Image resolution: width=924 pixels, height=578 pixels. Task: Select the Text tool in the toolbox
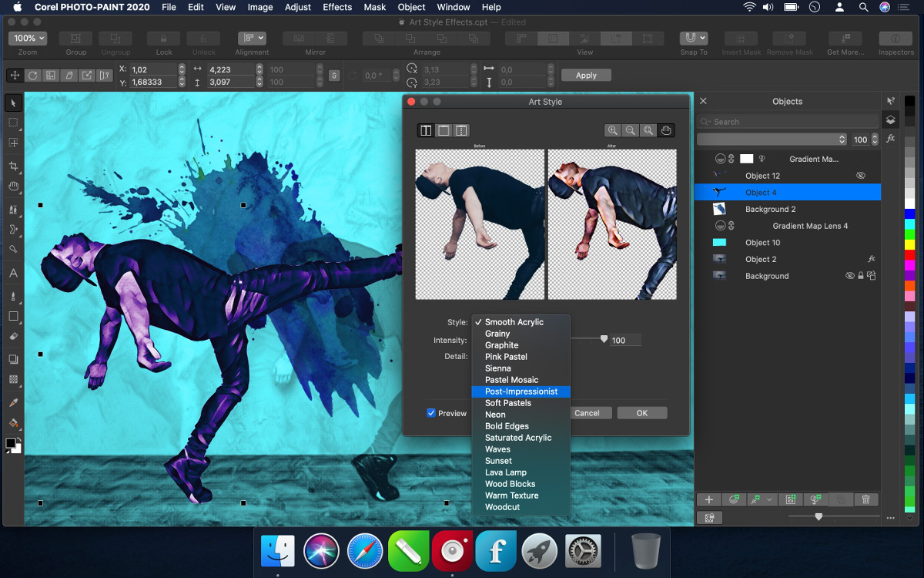pyautogui.click(x=13, y=273)
